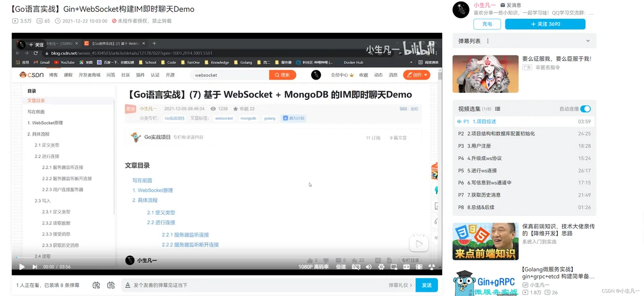Select P4 4.升级成ws协议 episode
Image resolution: width=644 pixels, height=296 pixels.
coord(524,158)
